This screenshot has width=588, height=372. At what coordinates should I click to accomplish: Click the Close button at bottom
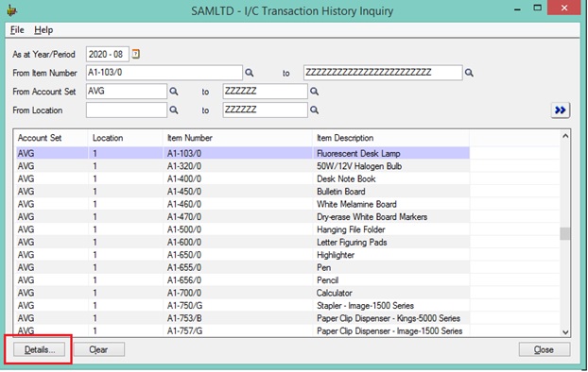click(545, 349)
